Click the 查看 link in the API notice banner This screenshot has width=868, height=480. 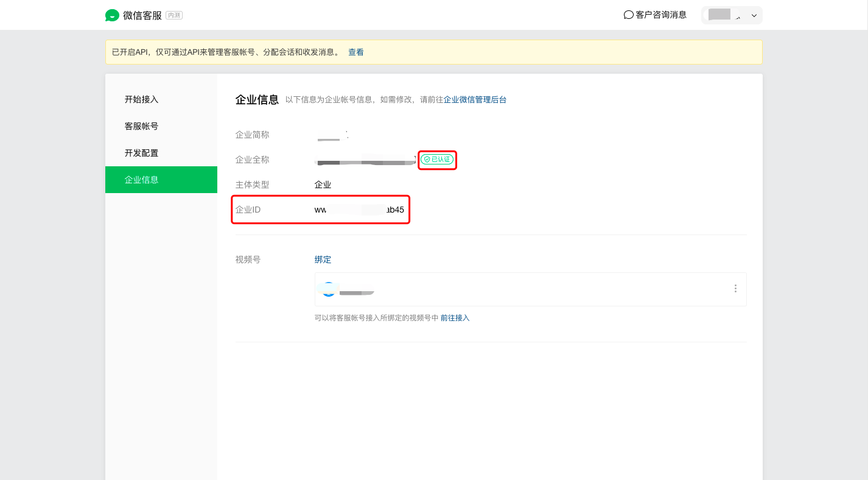click(x=356, y=52)
